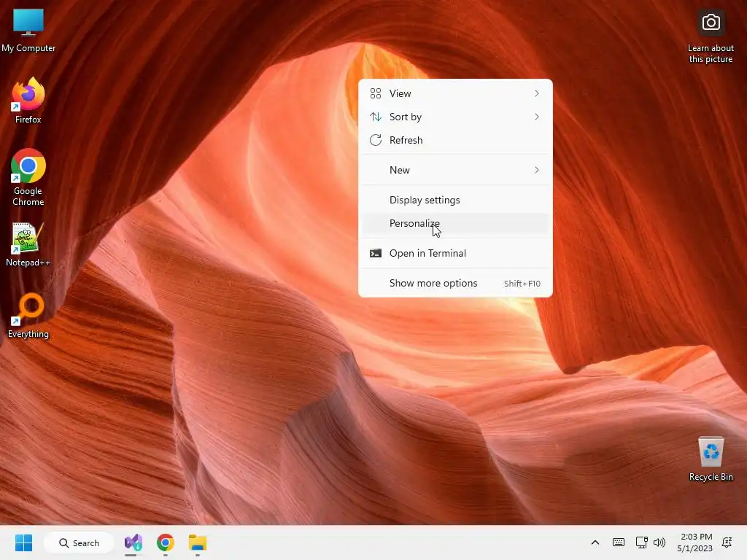Show hidden system tray icons
The image size is (747, 560).
[595, 542]
